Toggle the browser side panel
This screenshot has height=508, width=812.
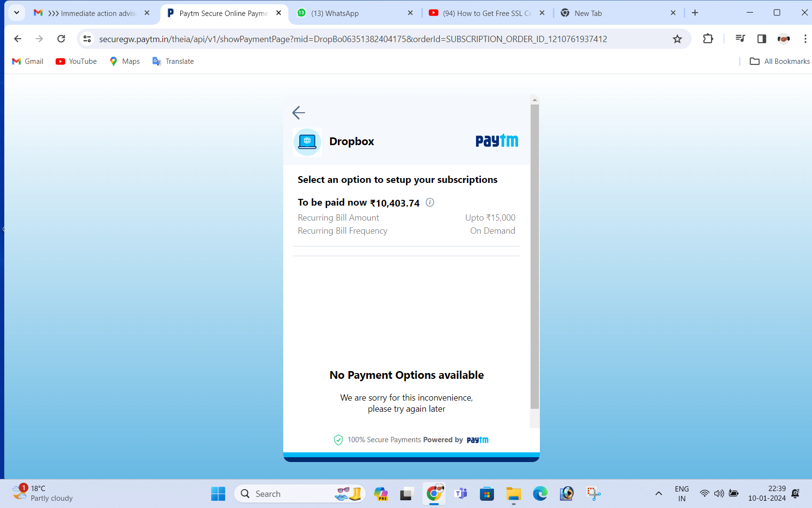[762, 39]
